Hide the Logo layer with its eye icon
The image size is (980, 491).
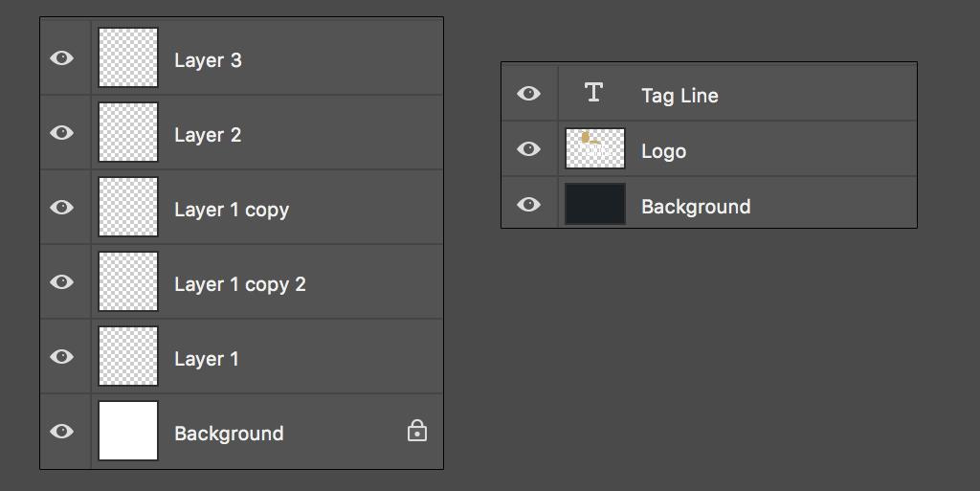tap(528, 149)
